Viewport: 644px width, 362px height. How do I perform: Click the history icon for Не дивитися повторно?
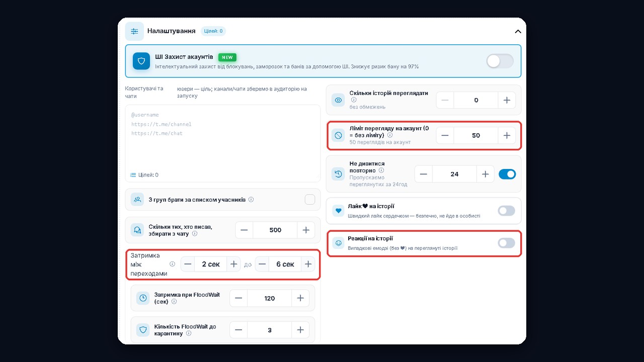click(338, 174)
